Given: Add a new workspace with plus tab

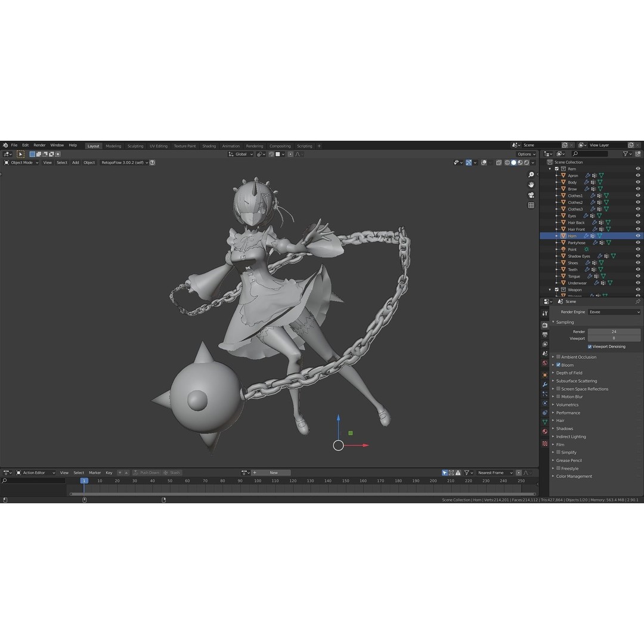Looking at the screenshot, I should pyautogui.click(x=319, y=146).
